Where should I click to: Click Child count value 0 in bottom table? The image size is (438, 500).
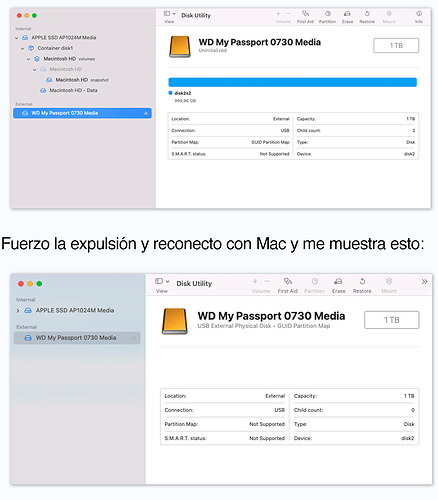pyautogui.click(x=413, y=410)
